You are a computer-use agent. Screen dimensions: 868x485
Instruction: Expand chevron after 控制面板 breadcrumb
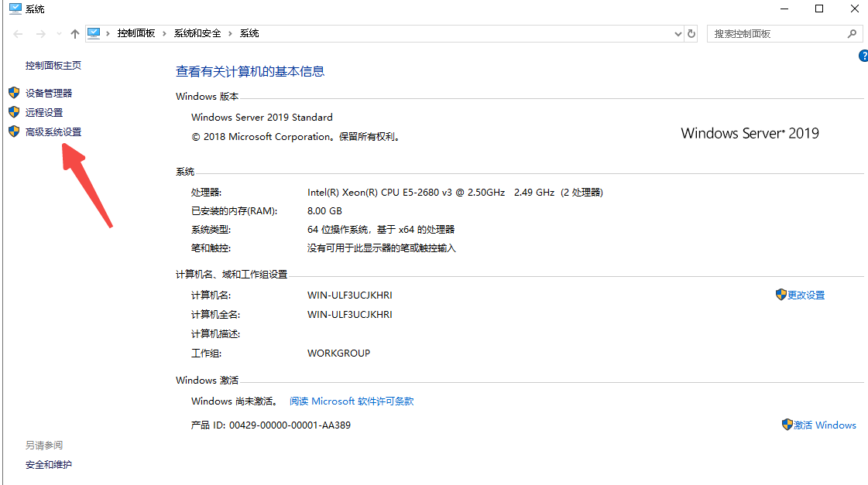pyautogui.click(x=164, y=34)
